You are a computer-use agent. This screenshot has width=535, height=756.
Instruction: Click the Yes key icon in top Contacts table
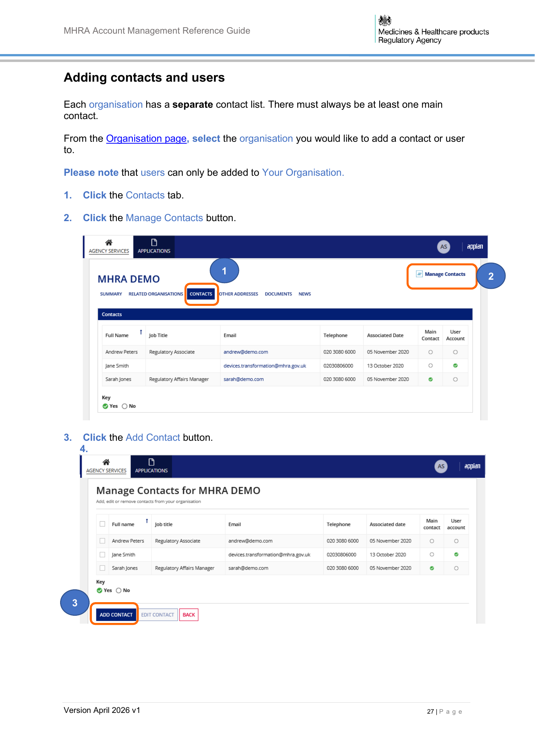[x=105, y=406]
